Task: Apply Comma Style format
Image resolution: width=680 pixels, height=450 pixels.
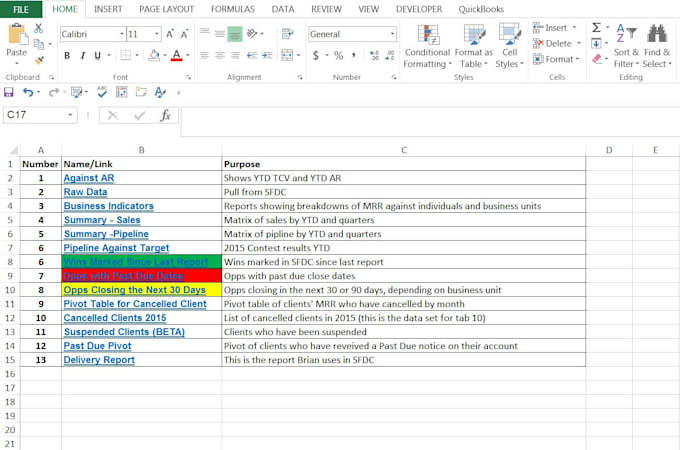Action: click(x=354, y=55)
